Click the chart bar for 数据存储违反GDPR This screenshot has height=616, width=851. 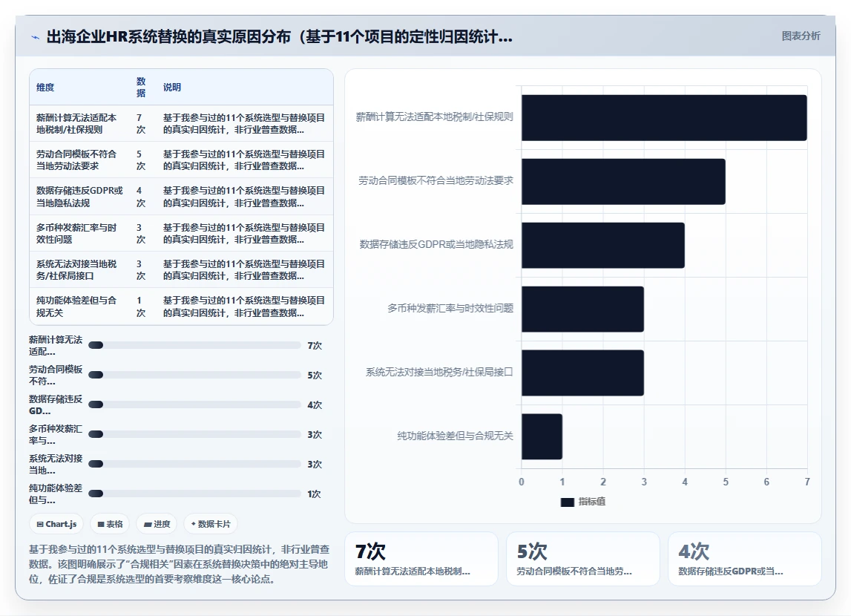click(603, 246)
